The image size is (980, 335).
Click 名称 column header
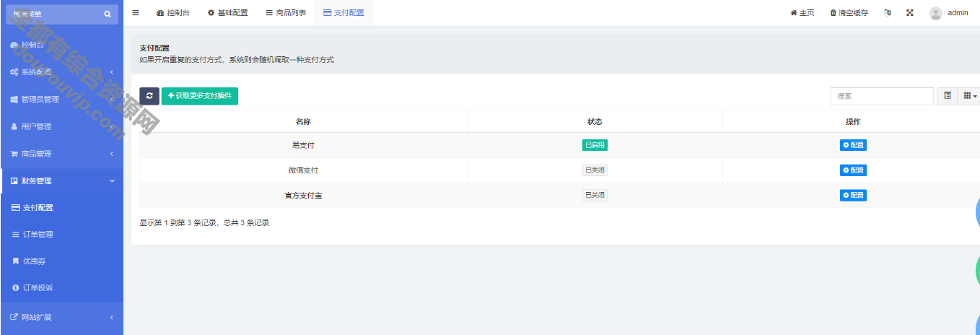303,122
